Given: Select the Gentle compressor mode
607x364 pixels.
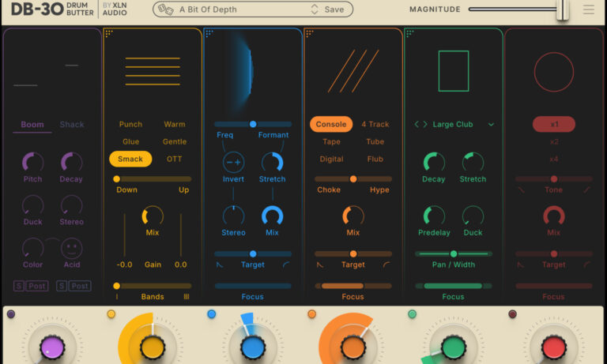Looking at the screenshot, I should coord(175,141).
